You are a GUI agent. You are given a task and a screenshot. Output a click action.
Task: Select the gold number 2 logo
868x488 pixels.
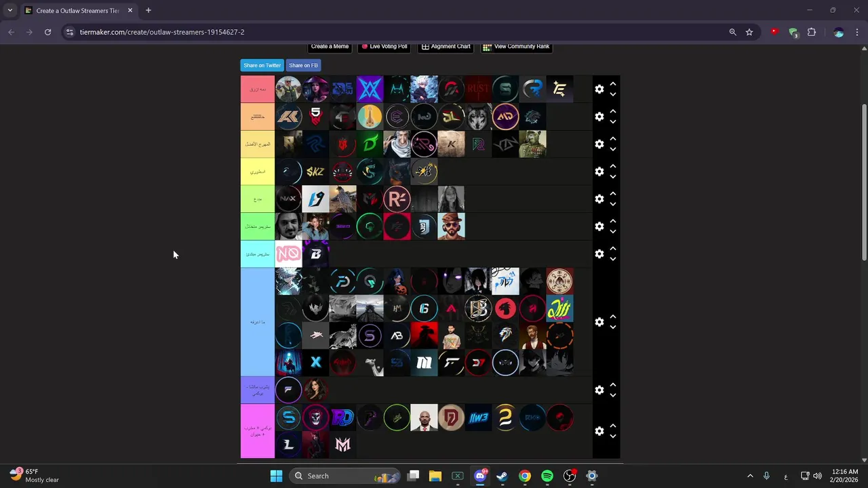pos(505,418)
